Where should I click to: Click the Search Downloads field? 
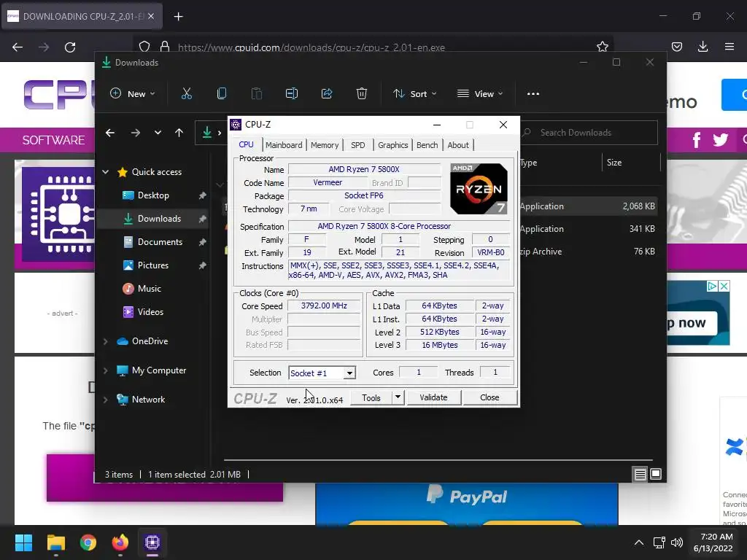[589, 133]
